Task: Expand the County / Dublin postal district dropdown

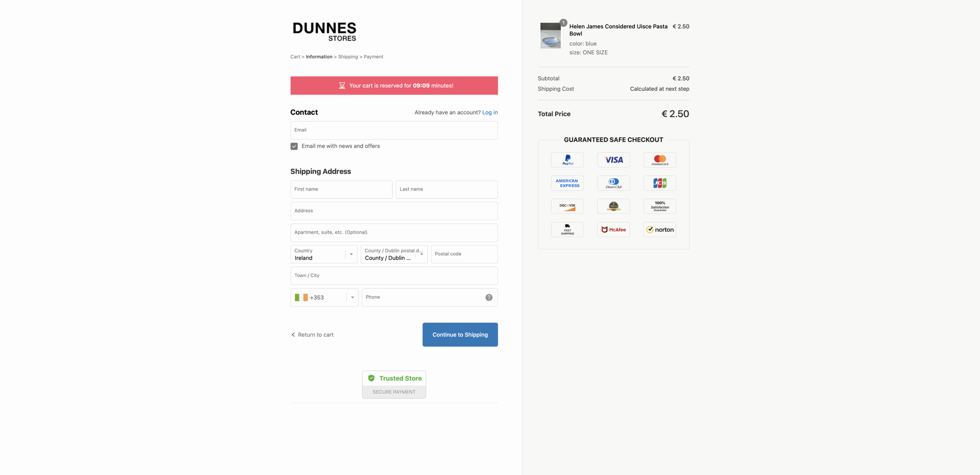Action: (x=394, y=254)
